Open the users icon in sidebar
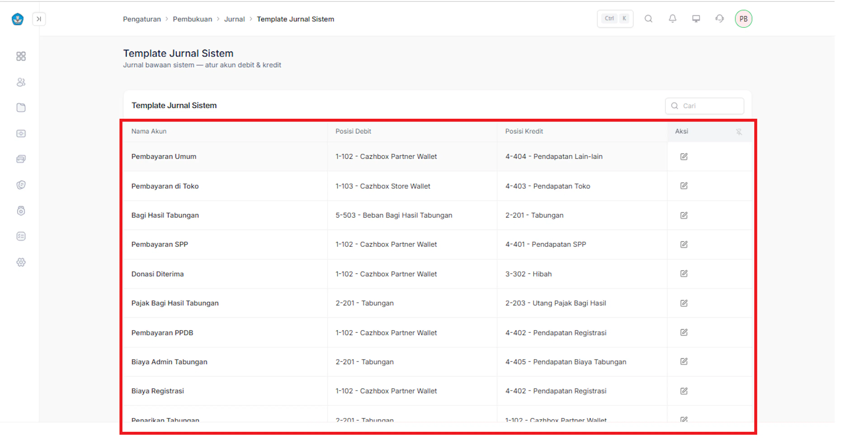The height and width of the screenshot is (441, 868). [x=21, y=82]
